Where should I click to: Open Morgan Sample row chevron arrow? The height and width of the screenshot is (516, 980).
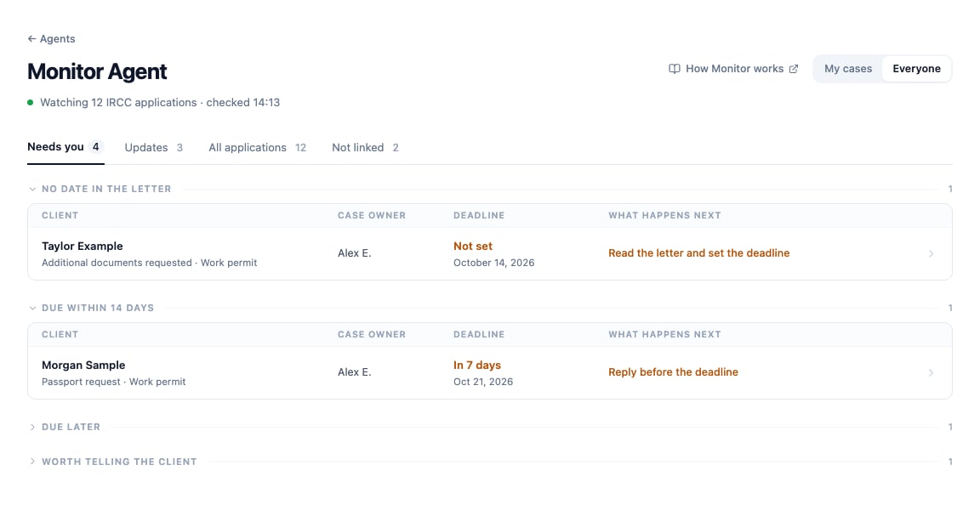[x=931, y=373]
